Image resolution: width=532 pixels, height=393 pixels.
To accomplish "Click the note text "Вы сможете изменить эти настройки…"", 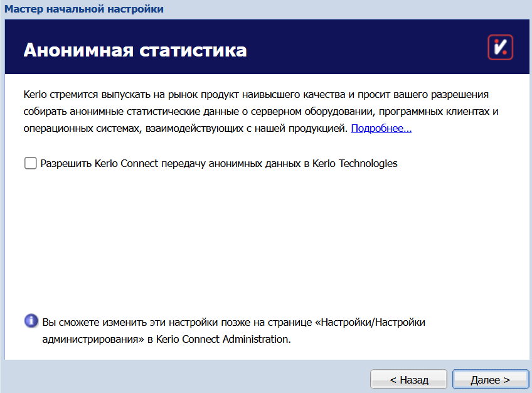I will coord(233,331).
